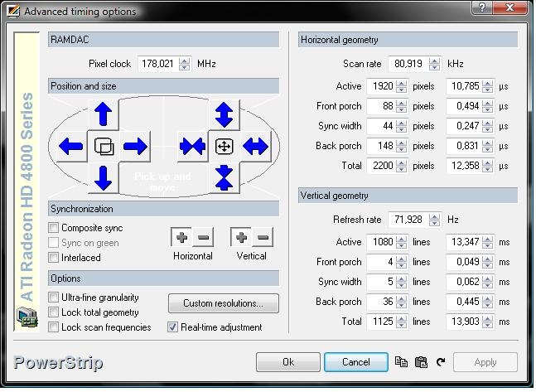Adjust the Scan rate spinner
Image resolution: width=536 pixels, height=392 pixels.
coord(434,64)
